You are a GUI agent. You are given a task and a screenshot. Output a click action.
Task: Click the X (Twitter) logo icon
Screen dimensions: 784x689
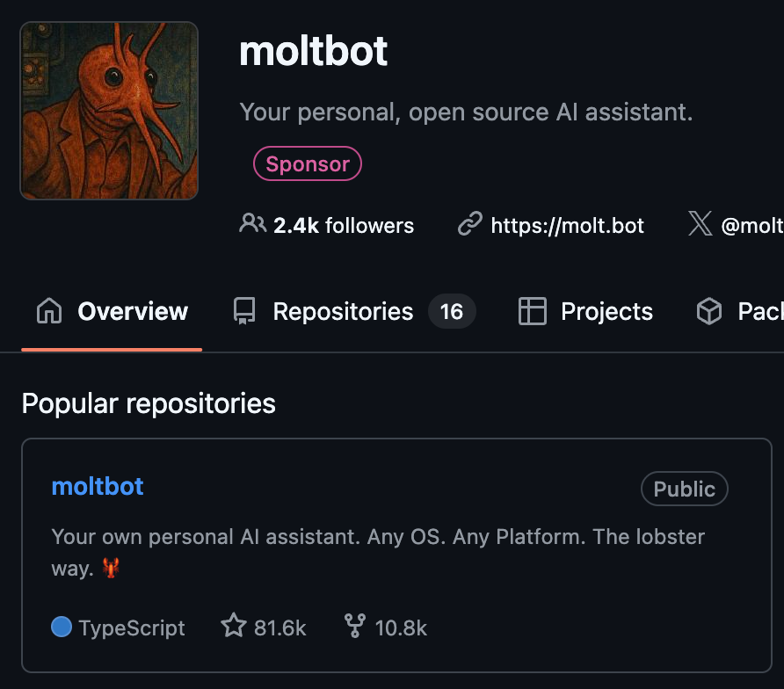(700, 224)
